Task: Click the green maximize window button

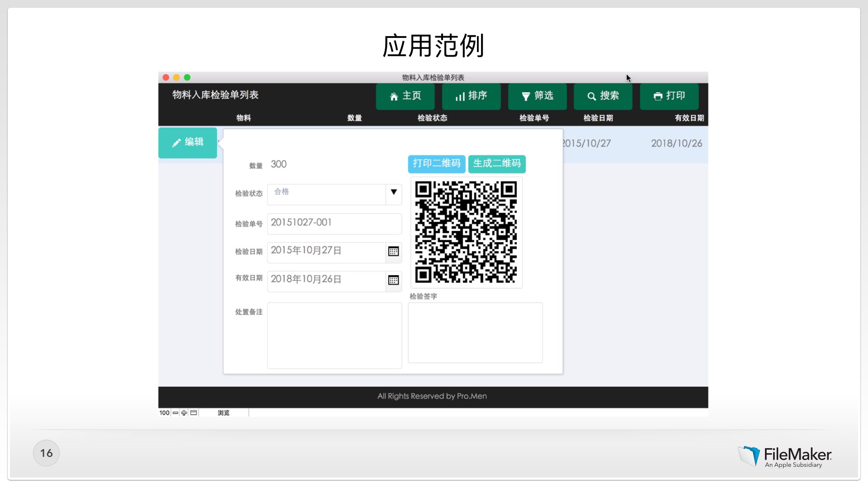Action: [187, 78]
